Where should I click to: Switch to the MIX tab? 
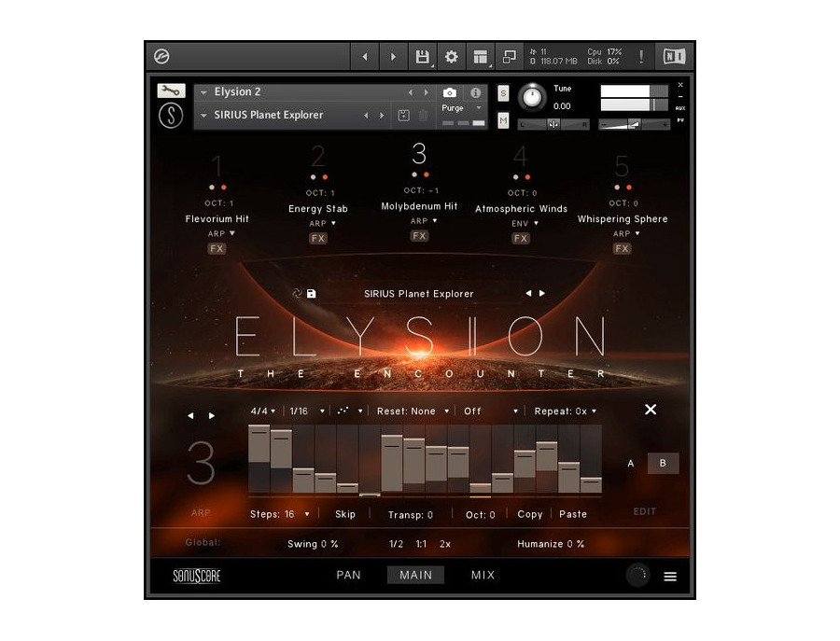point(483,575)
